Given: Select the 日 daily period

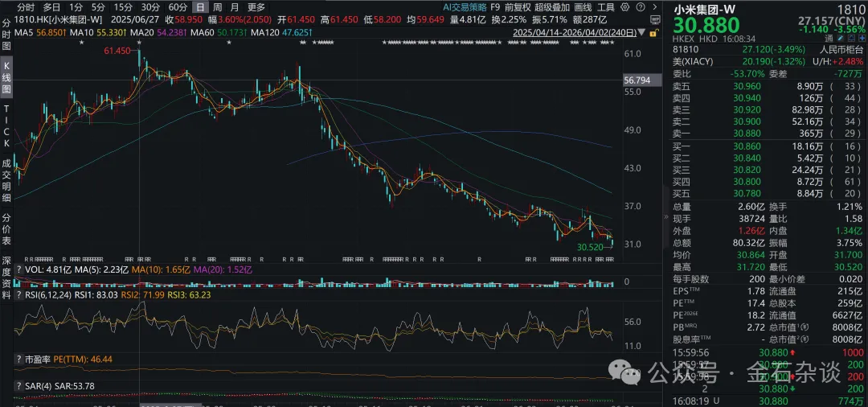Looking at the screenshot, I should 198,6.
